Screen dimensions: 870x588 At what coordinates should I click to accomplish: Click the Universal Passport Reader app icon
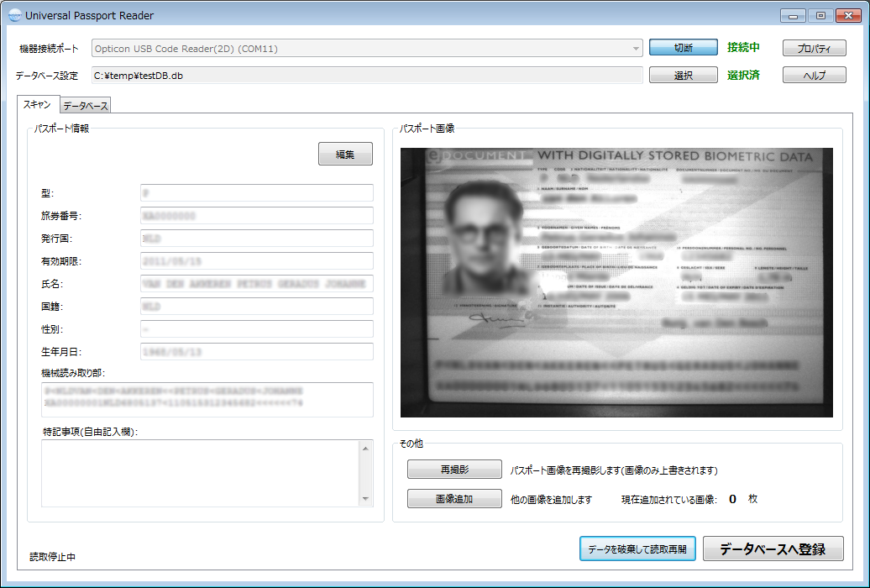click(x=14, y=15)
